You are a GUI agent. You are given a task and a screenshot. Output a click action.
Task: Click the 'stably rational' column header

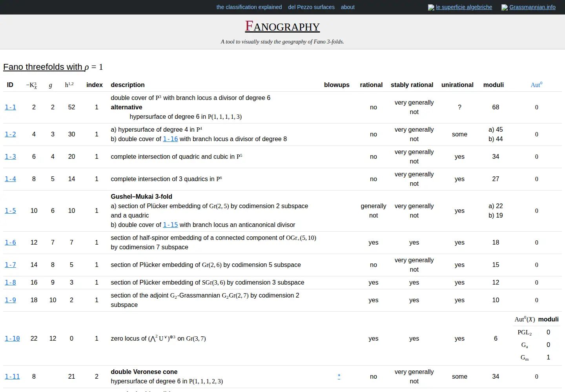(412, 85)
